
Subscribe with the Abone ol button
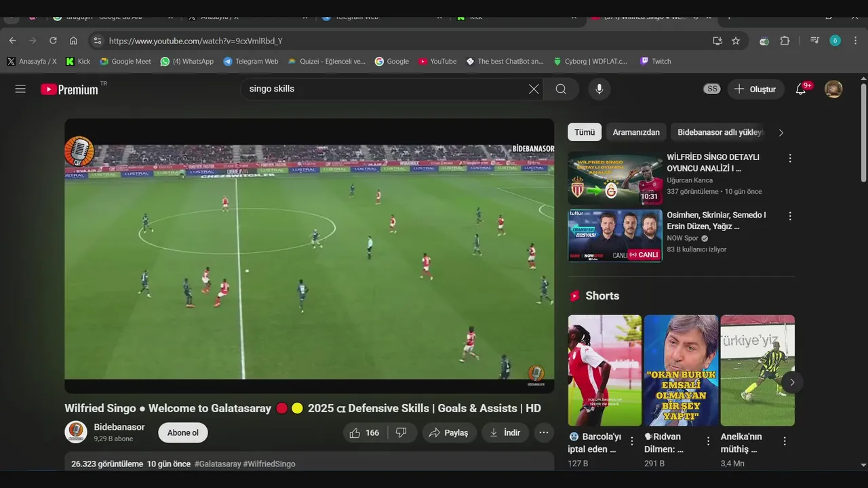183,432
